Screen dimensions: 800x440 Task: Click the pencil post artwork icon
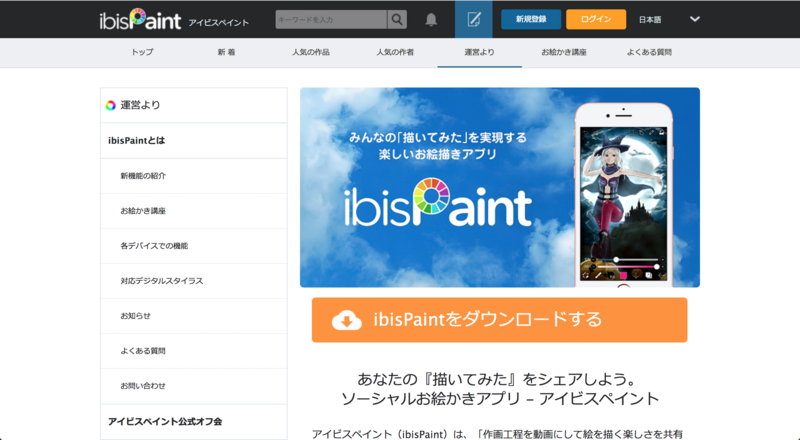point(473,19)
